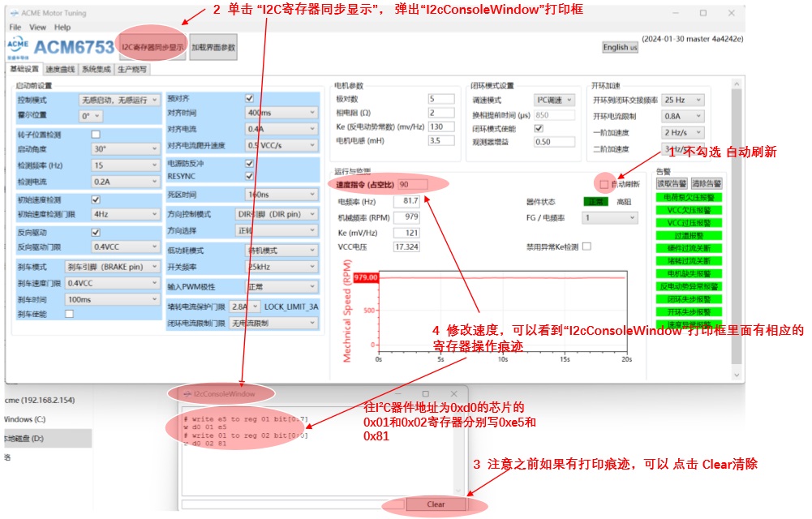This screenshot has height=519, width=812.
Task: Switch to the 速度曲线 tab
Action: (x=61, y=70)
